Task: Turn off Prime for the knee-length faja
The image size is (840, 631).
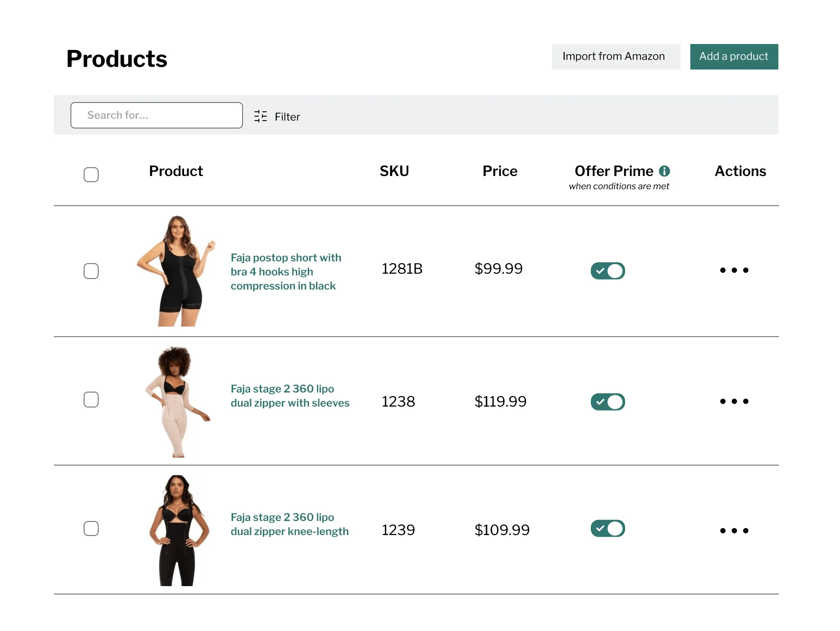Action: [x=608, y=528]
